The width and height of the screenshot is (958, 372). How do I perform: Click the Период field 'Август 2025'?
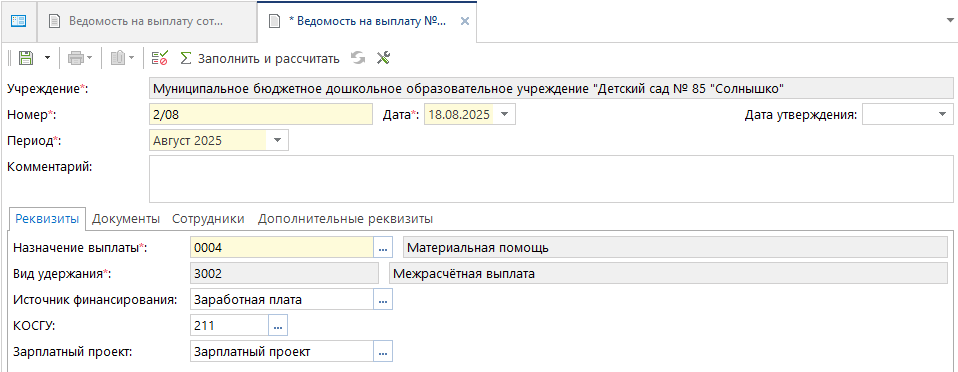pos(208,140)
